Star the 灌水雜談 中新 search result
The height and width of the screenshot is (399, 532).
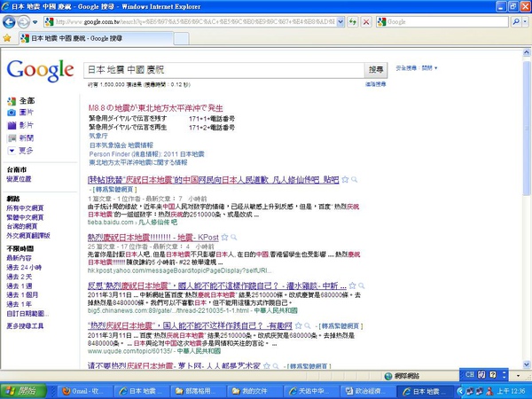pos(353,286)
